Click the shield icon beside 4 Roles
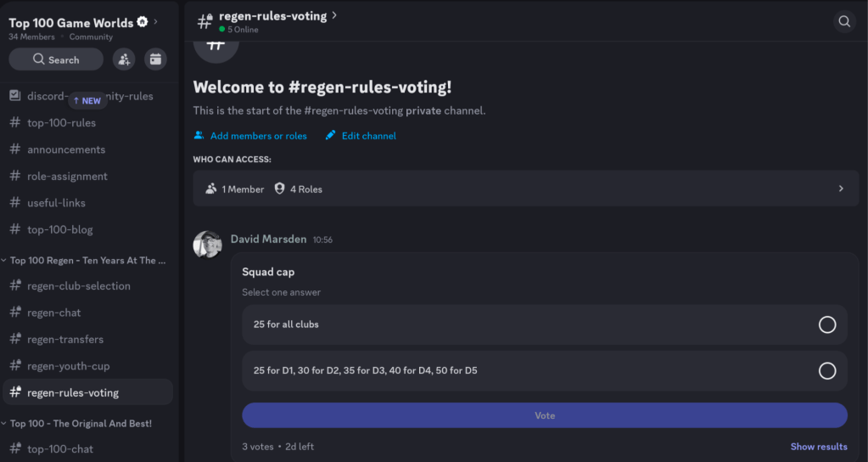 279,189
